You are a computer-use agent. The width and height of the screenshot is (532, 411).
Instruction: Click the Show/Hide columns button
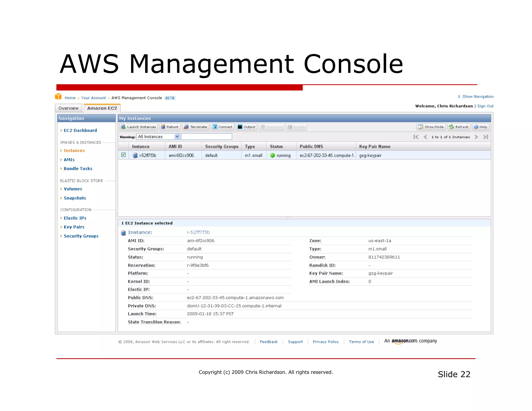(431, 127)
